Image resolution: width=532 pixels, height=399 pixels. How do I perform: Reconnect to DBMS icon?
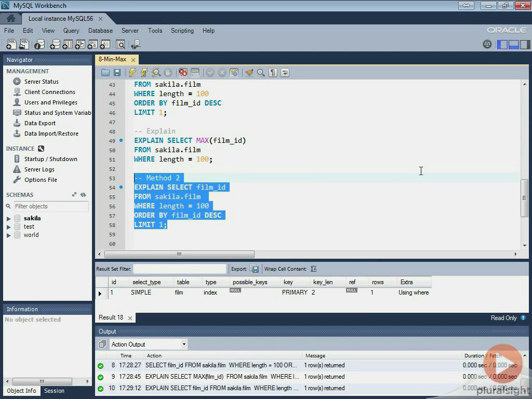(x=136, y=44)
